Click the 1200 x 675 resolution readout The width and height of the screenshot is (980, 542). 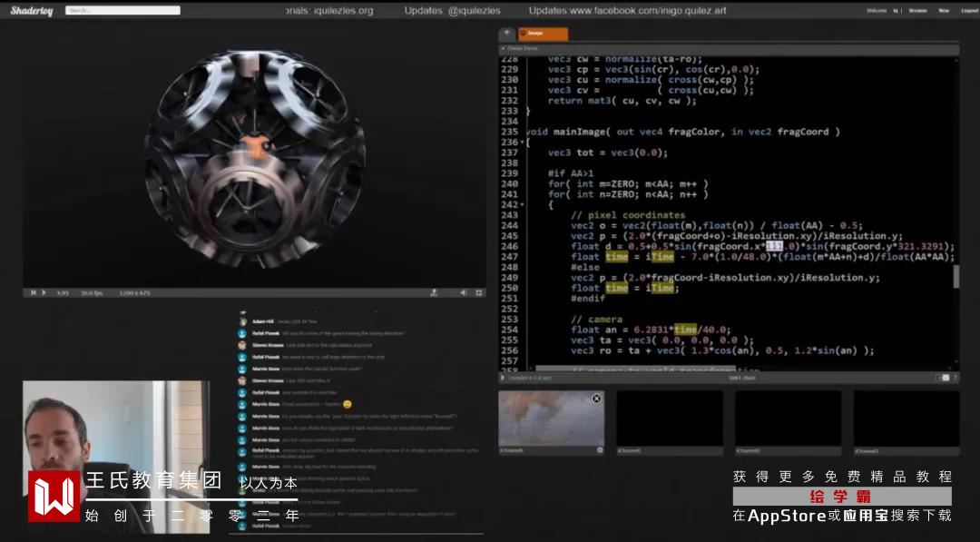(135, 292)
